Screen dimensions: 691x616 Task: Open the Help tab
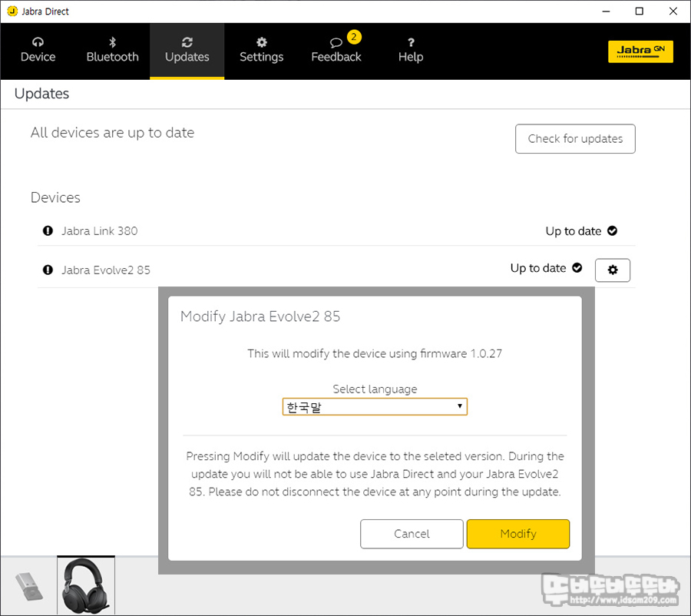411,51
